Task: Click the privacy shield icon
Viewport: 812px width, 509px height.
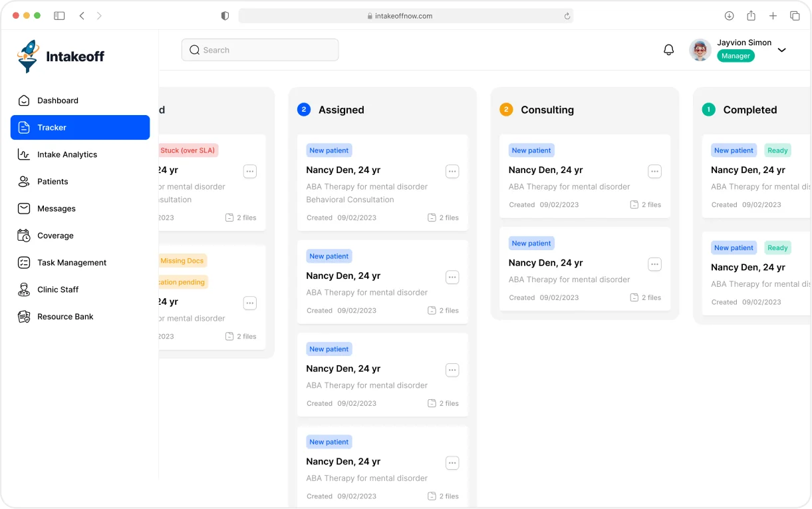Action: 225,16
